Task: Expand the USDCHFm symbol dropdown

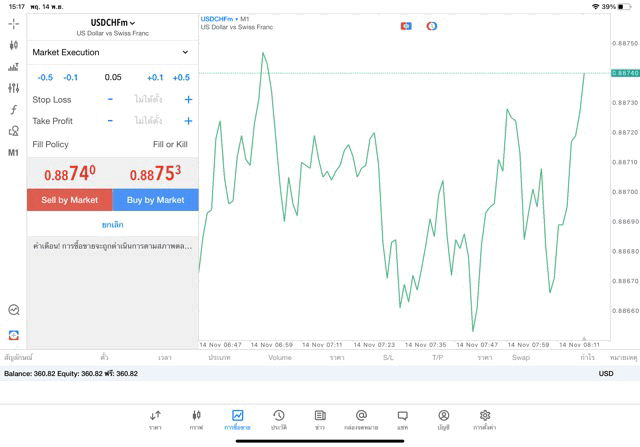Action: tap(113, 22)
